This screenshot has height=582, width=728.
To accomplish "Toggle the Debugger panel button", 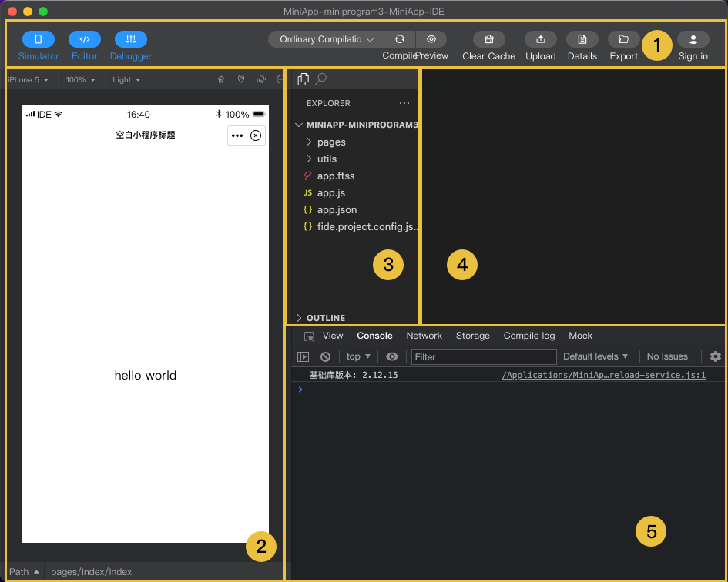I will pyautogui.click(x=131, y=39).
